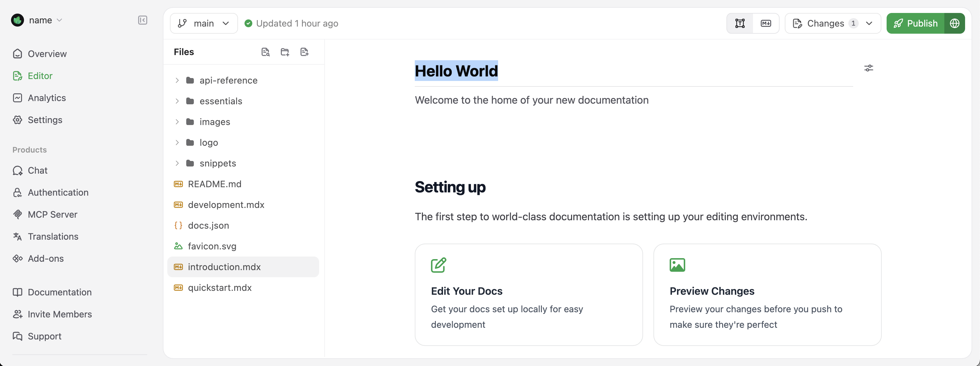Click the green leaf workspace logo

click(x=18, y=20)
